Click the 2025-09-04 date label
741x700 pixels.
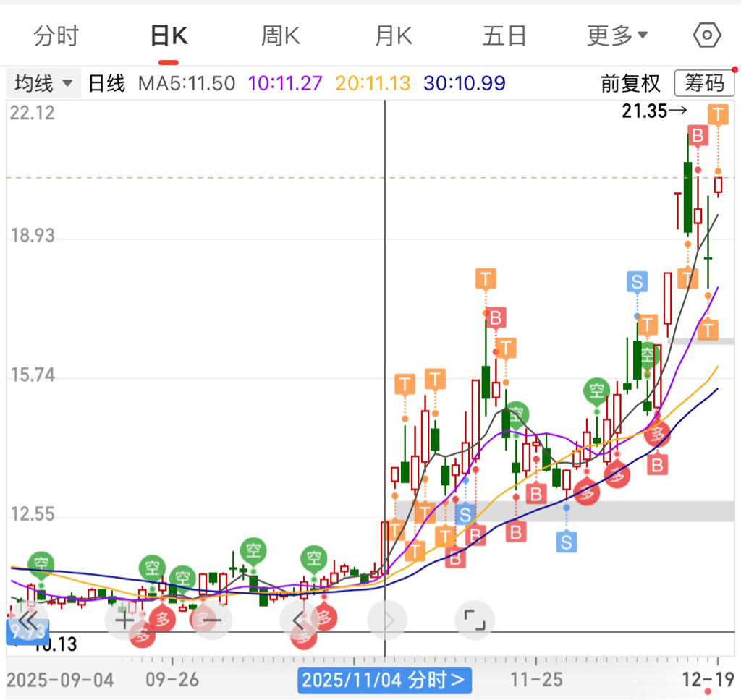tap(60, 680)
